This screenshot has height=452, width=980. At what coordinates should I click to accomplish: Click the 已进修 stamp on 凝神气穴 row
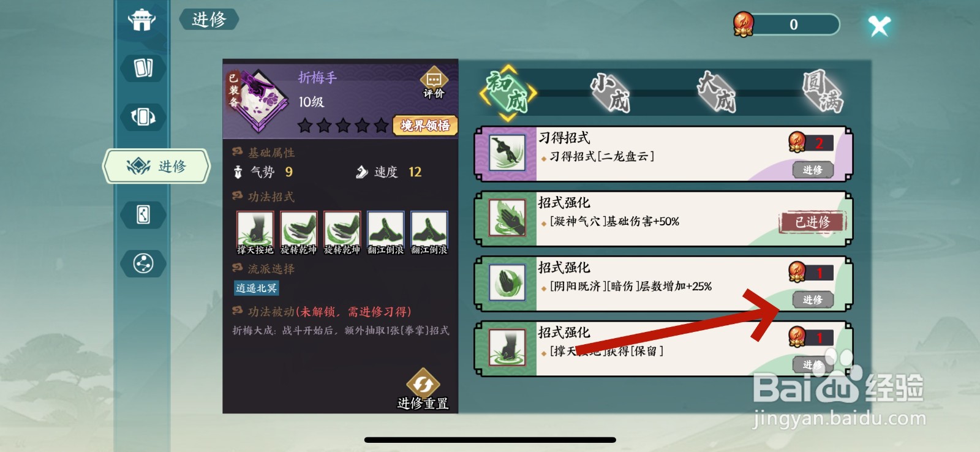812,222
